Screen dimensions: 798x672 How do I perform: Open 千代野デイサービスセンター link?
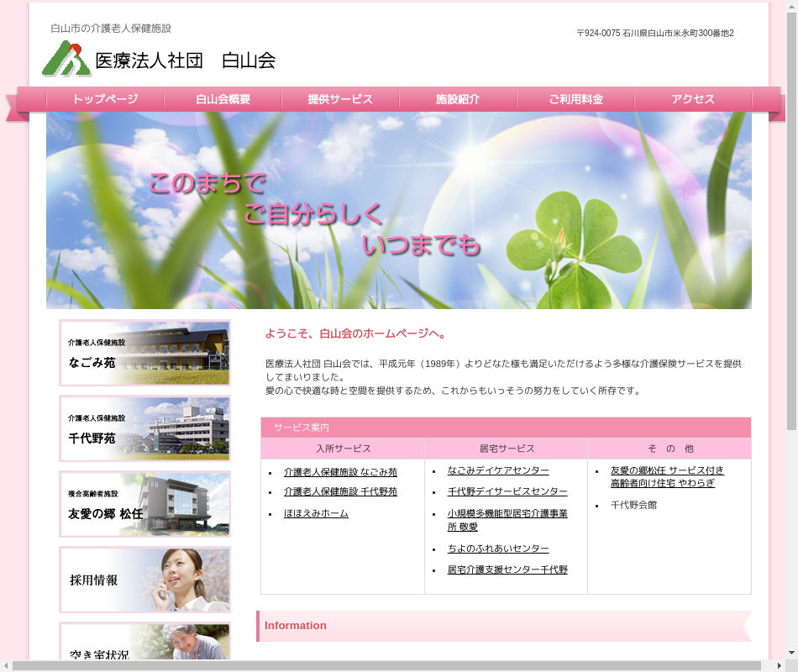click(507, 491)
